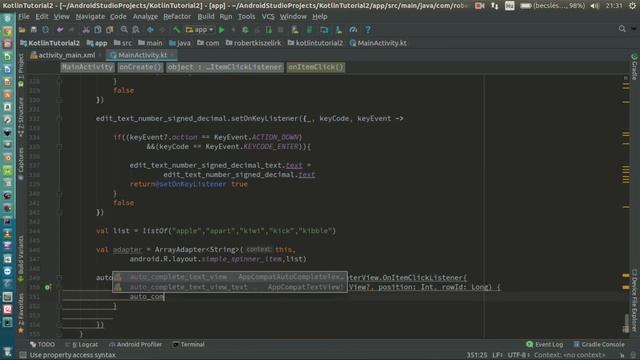Click robertkiszelirk package breadcrumb
640x360 pixels.
click(253, 43)
